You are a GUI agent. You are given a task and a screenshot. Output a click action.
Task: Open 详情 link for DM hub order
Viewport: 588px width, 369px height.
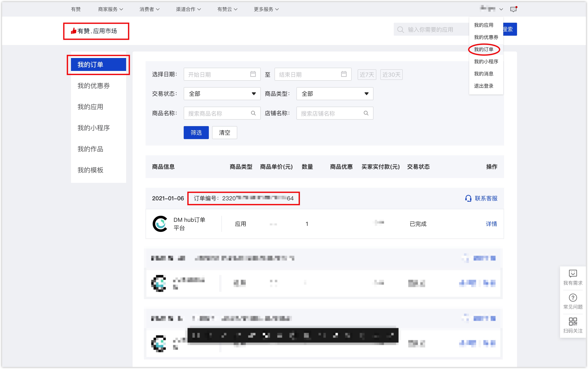491,224
